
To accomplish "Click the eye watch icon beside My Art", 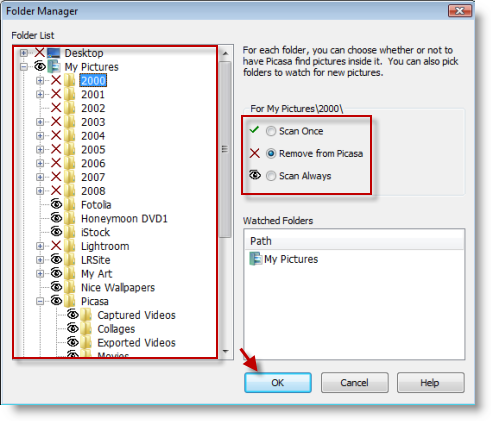I will 56,273.
